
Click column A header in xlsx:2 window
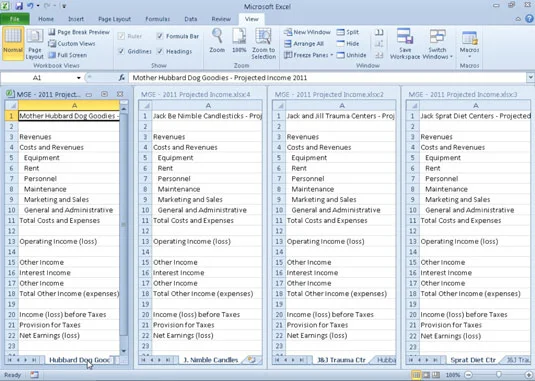(x=341, y=105)
